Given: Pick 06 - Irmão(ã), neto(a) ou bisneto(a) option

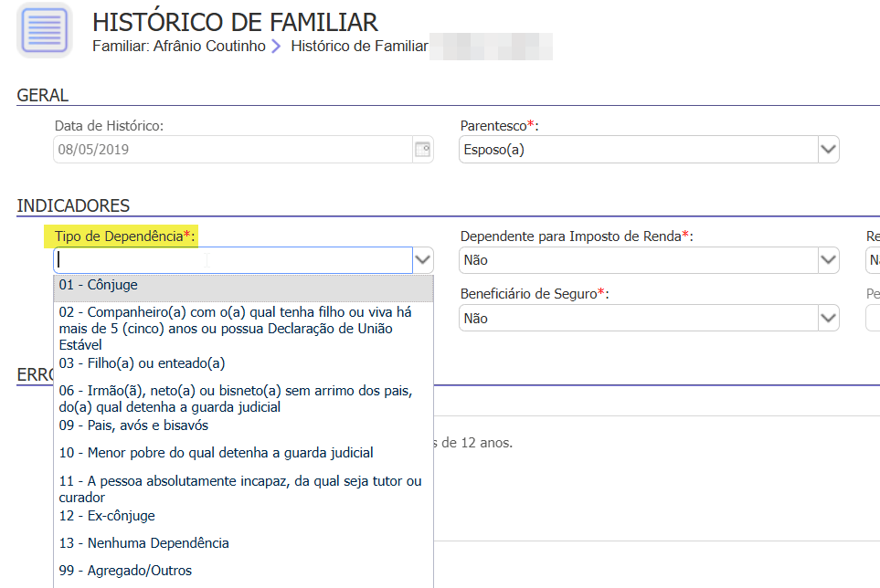Looking at the screenshot, I should 236,399.
